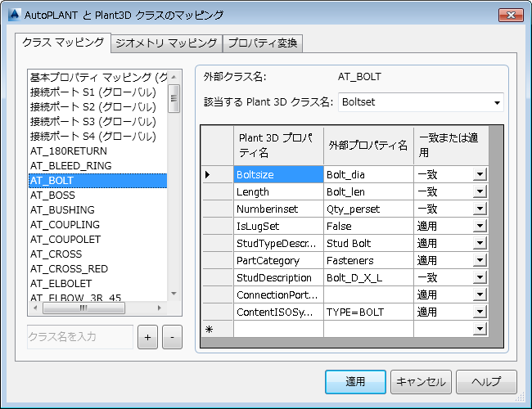Select the Length property cell

tap(278, 192)
